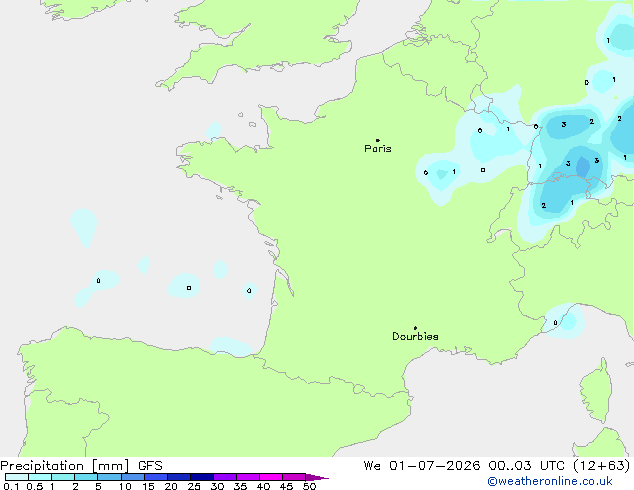Screen dimensions: 634x490
Task: Click the "We" weekday abbreviation
Action: coord(372,466)
